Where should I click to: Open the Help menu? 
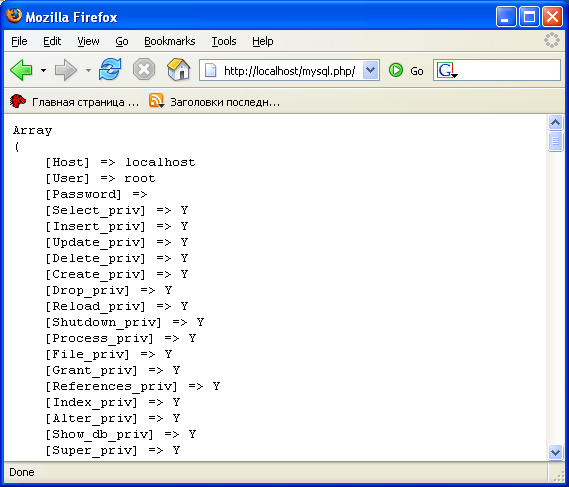click(263, 41)
